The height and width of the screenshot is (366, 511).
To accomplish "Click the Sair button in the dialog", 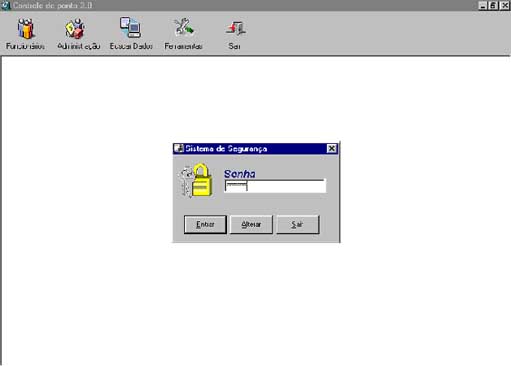I will click(298, 224).
